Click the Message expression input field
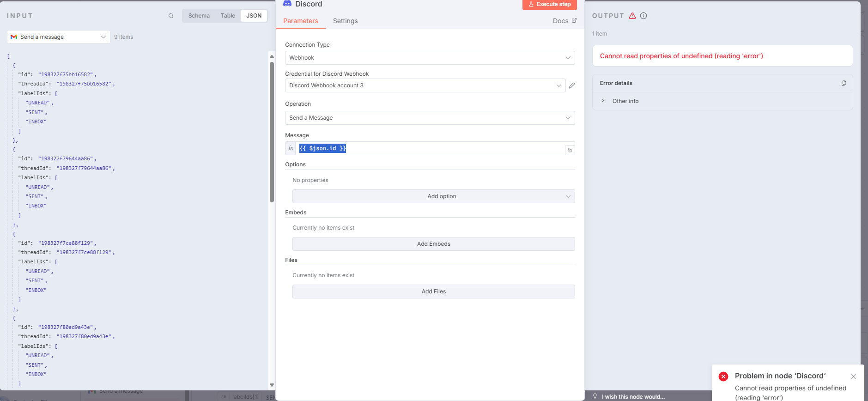 pos(430,148)
